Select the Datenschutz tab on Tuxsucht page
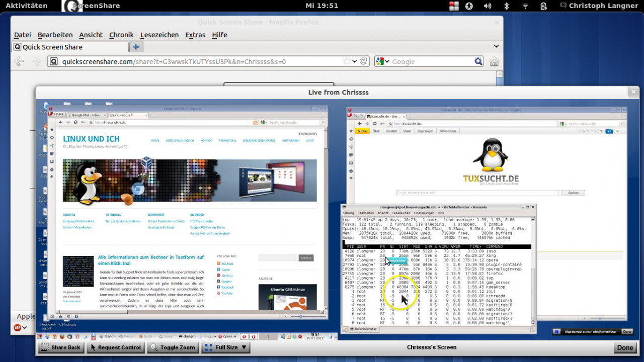Viewport: 644px width, 362px height. click(448, 131)
